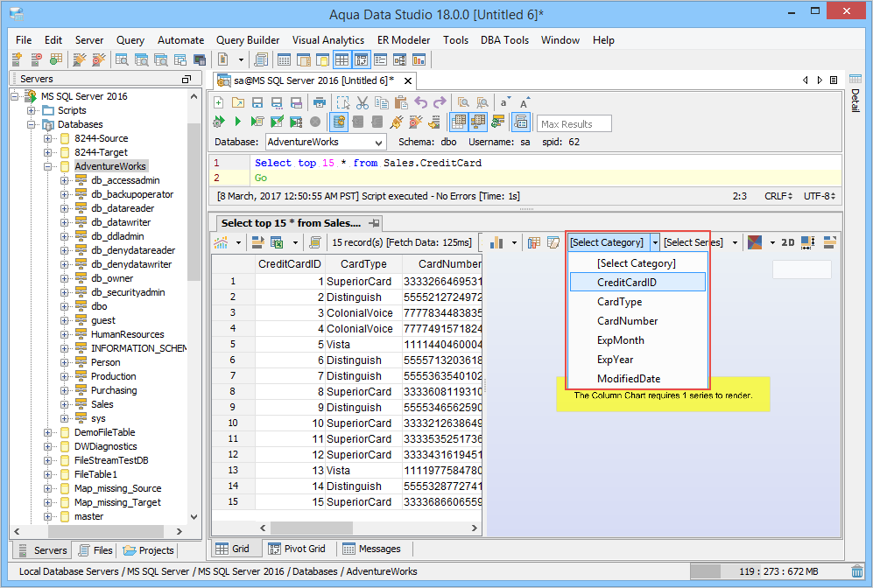The width and height of the screenshot is (873, 588).
Task: Switch to the Projects panel tab
Action: [x=149, y=550]
